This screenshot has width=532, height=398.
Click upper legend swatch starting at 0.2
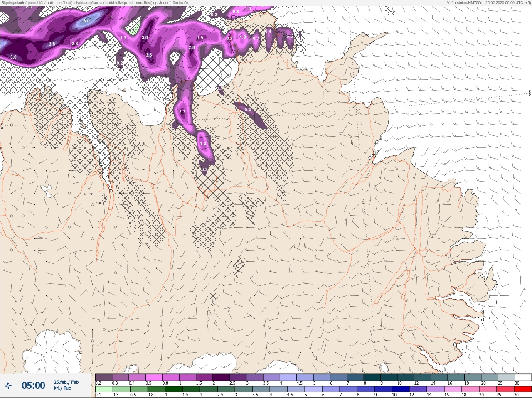tap(103, 377)
